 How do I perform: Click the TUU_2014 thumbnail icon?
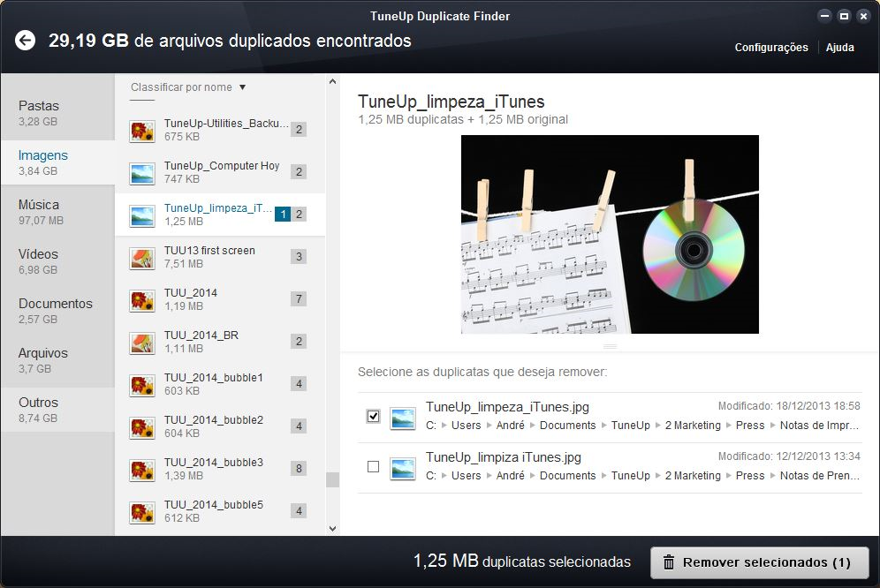pos(142,300)
